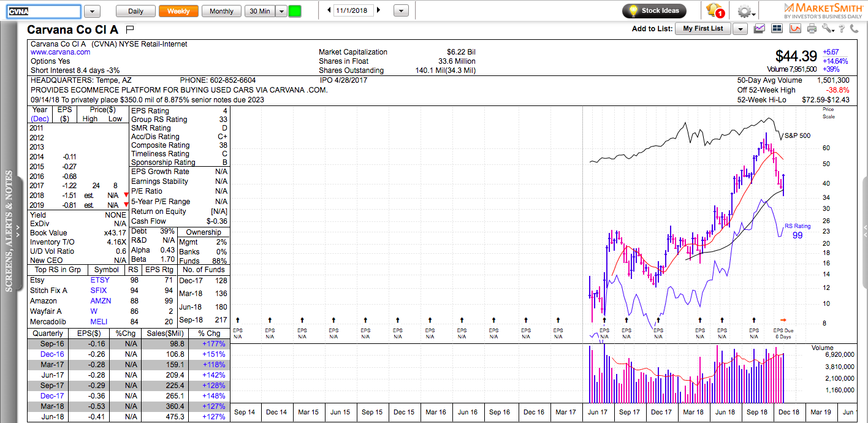Click Sep-18 number of funds 217
The image size is (868, 423).
221,319
